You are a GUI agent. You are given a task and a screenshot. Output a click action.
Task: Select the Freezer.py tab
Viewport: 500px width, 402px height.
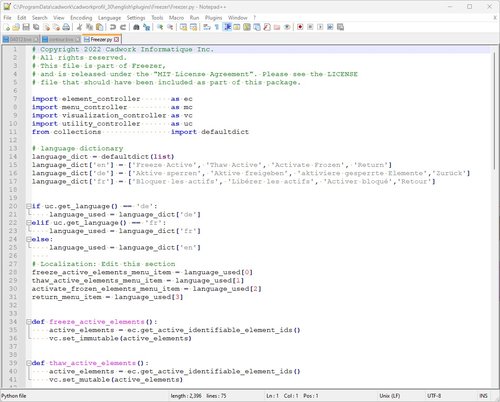click(x=101, y=39)
